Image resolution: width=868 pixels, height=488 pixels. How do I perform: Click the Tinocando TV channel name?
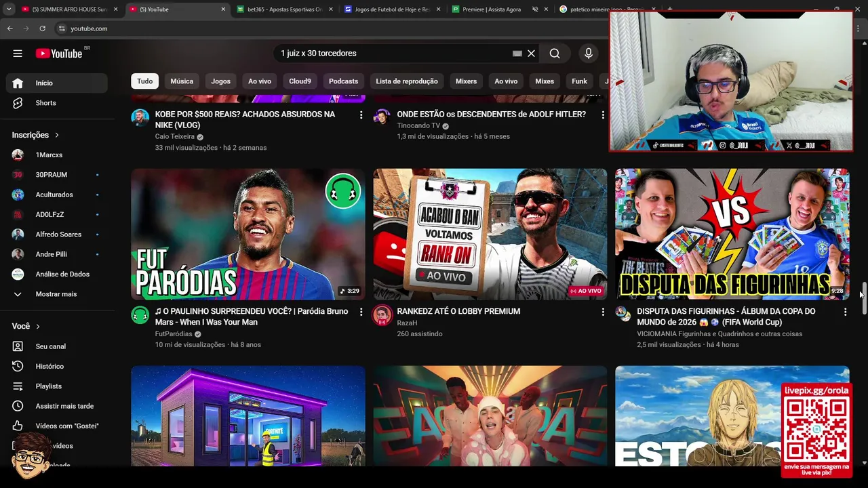coord(418,126)
